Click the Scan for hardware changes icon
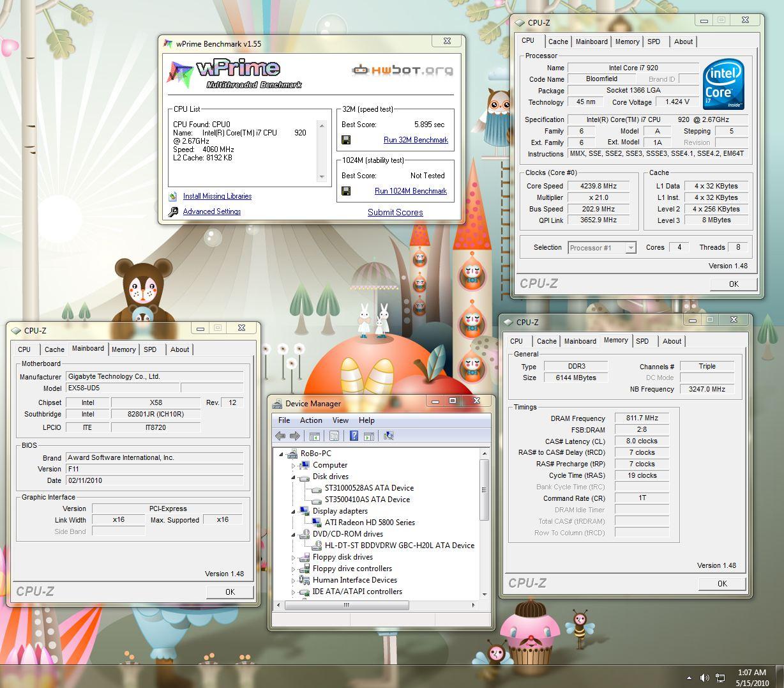 pos(389,436)
